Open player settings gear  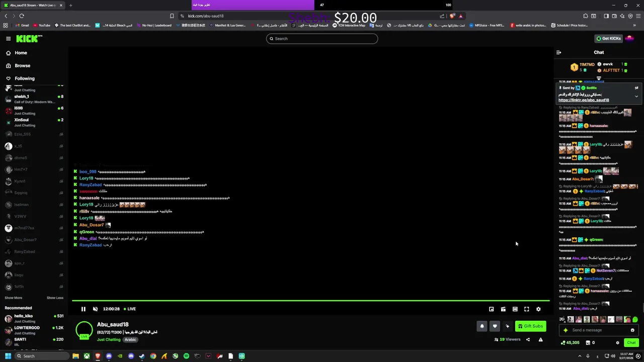(x=538, y=309)
